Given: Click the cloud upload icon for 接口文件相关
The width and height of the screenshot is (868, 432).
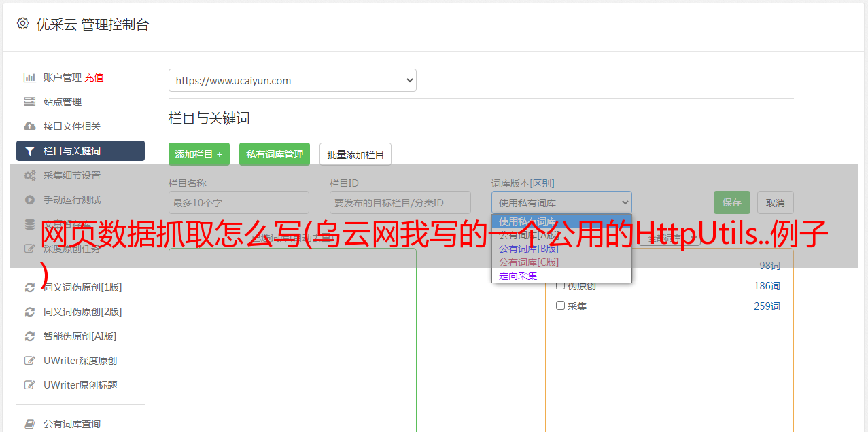Looking at the screenshot, I should tap(30, 126).
